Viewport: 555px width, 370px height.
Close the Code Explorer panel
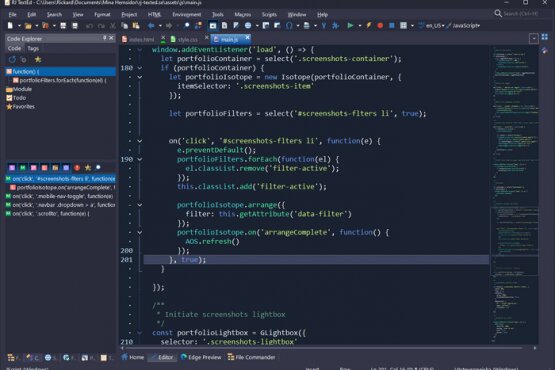111,38
